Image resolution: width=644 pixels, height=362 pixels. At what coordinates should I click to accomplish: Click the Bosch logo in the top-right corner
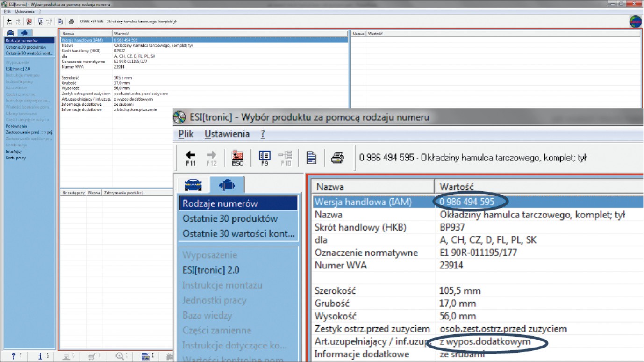pos(635,22)
